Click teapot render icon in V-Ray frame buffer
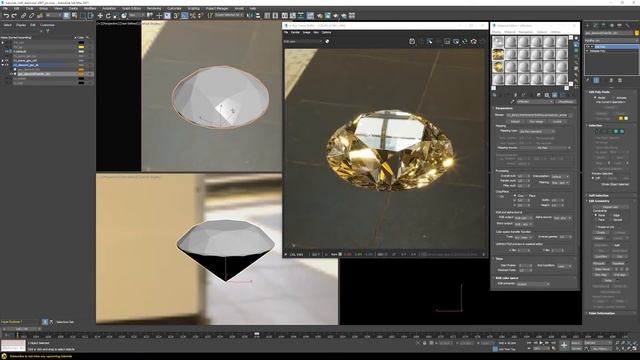 [473, 41]
